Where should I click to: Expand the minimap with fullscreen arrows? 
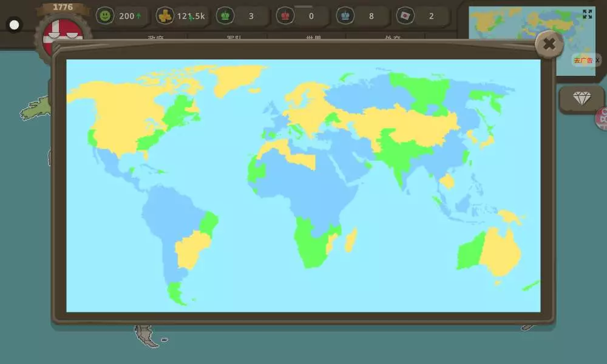coord(587,15)
